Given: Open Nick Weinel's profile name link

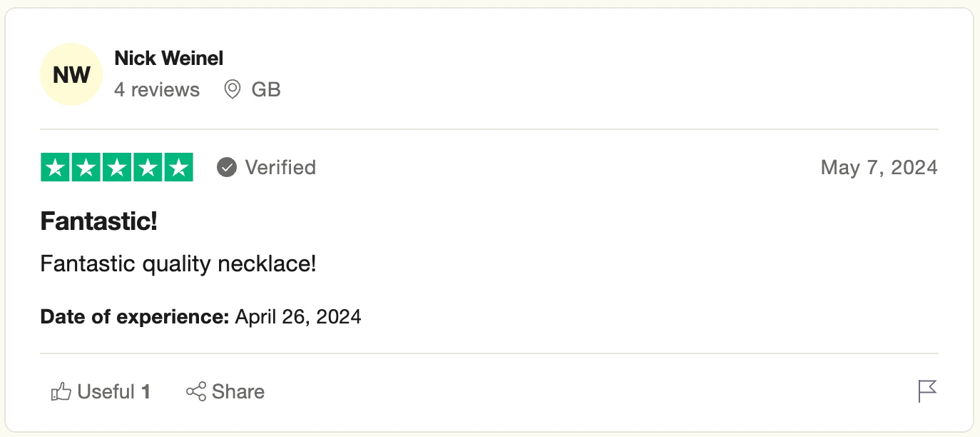Looking at the screenshot, I should pos(169,58).
